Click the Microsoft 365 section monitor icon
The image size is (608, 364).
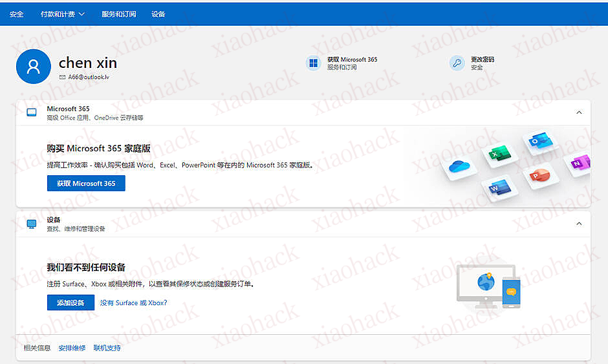[x=32, y=112]
